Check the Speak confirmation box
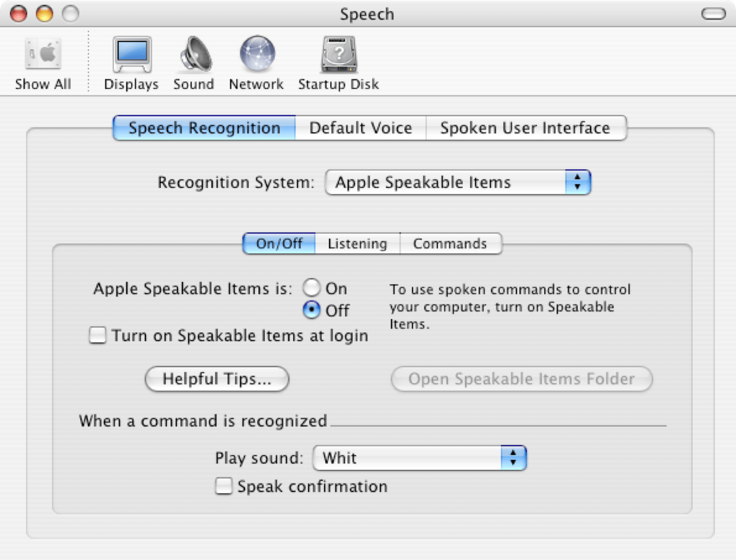The image size is (736, 560). tap(223, 487)
